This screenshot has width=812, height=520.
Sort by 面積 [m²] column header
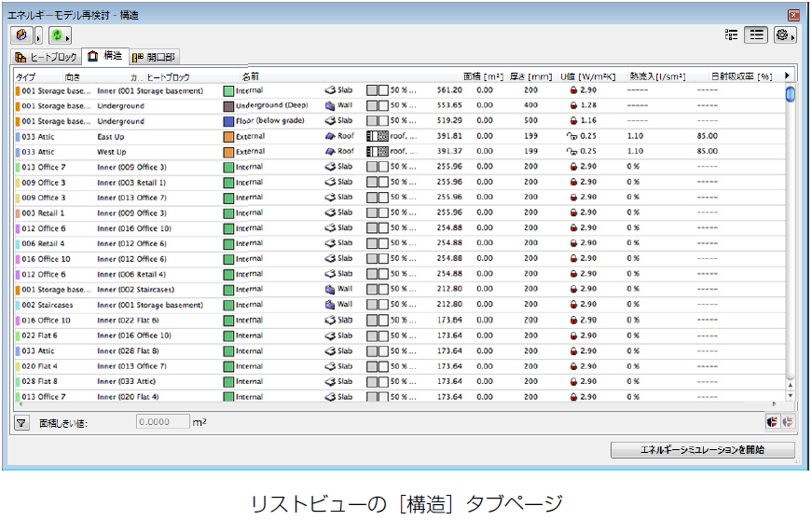[483, 76]
